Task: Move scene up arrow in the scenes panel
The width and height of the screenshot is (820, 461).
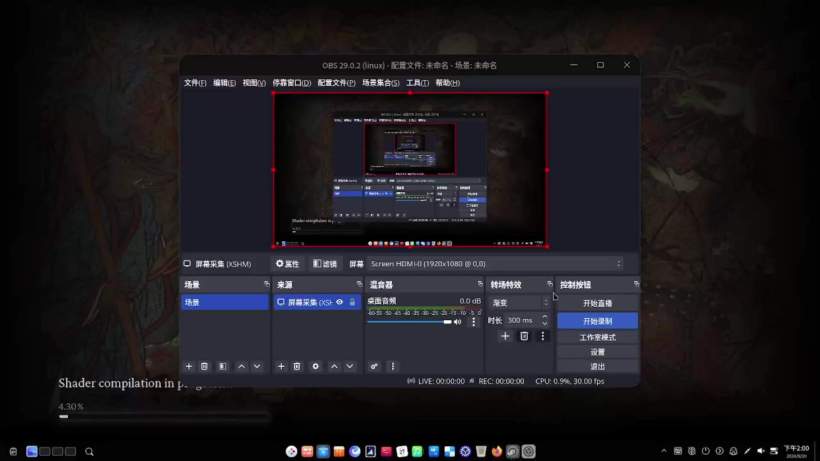Action: point(242,366)
